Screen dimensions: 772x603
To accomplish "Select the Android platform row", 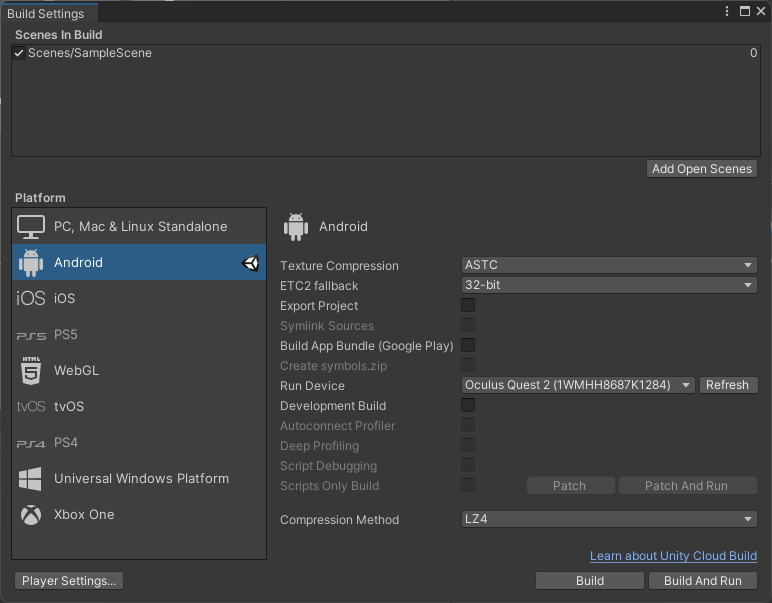I will [x=139, y=262].
